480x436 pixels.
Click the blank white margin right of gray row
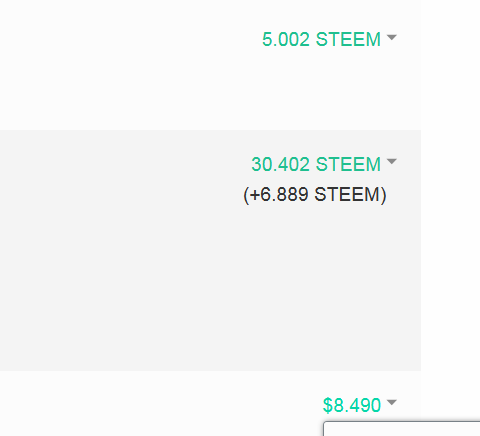click(450, 250)
